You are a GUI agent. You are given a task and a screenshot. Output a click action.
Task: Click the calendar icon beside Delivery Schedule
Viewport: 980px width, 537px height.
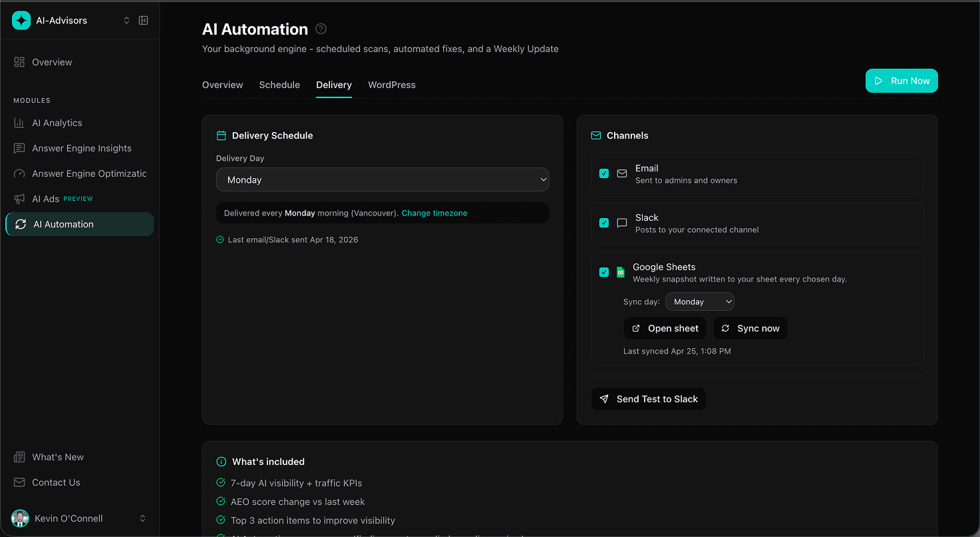[x=221, y=135]
